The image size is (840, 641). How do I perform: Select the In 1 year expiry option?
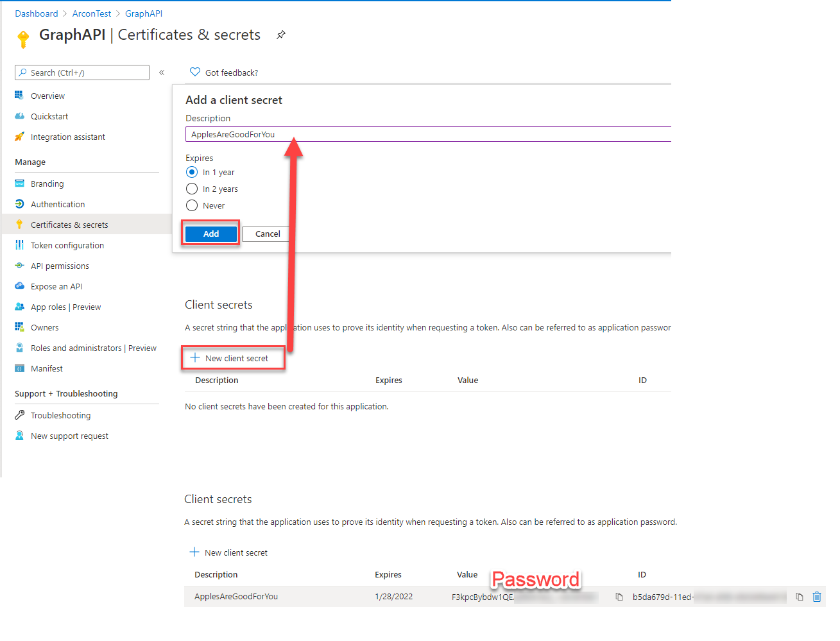[x=192, y=172]
